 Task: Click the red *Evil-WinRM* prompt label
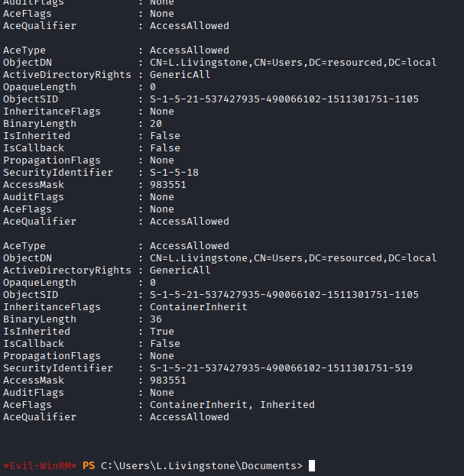click(x=40, y=465)
